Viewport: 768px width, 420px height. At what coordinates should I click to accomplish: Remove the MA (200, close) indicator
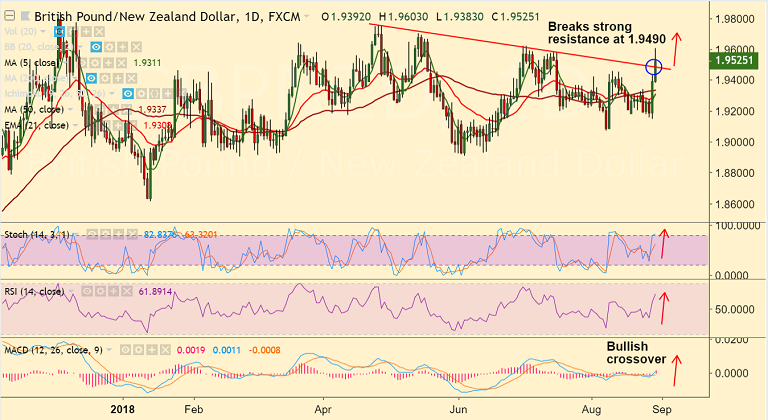pos(131,78)
